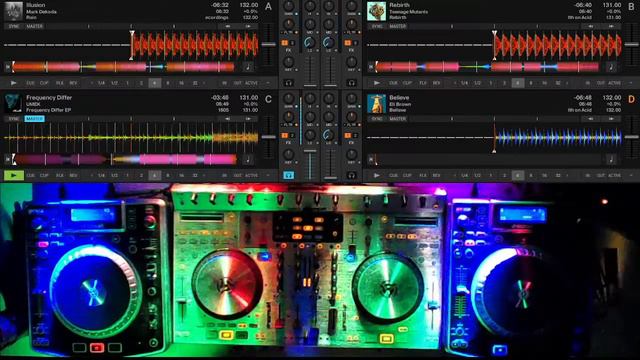
Task: Click tempo bend up arrow on Deck D
Action: coord(611,119)
